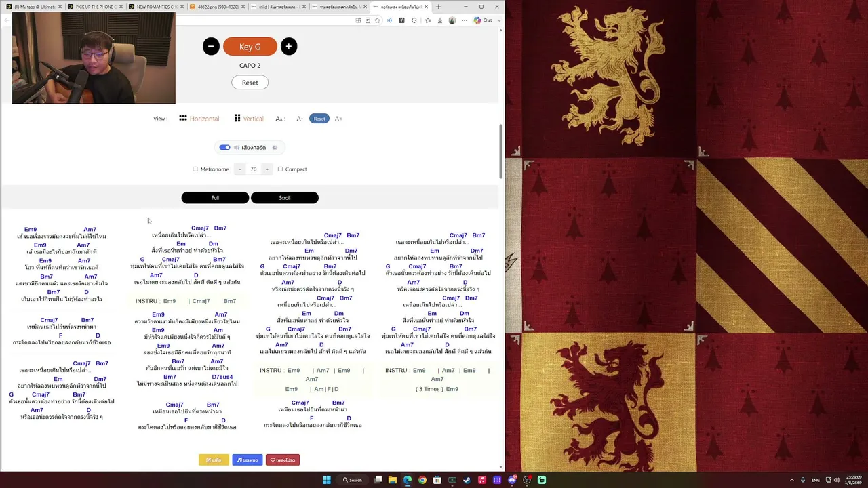
Task: Open the browser profile avatar
Action: click(452, 20)
